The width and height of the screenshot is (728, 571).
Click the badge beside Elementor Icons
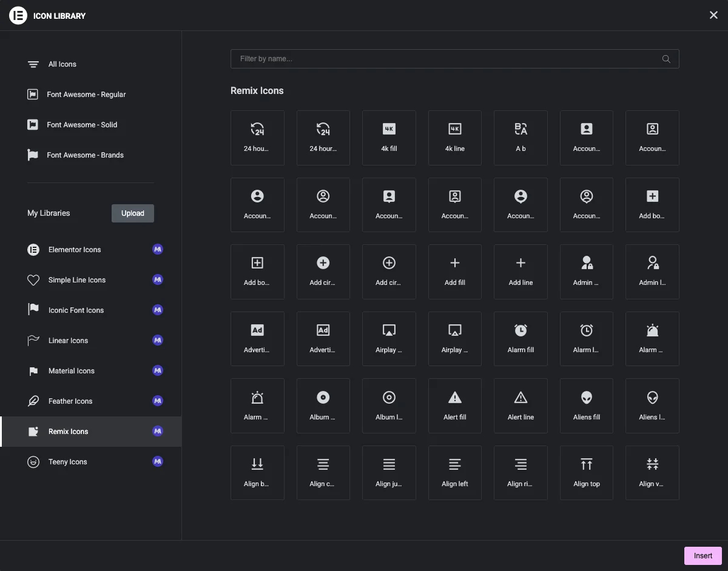[x=158, y=249]
